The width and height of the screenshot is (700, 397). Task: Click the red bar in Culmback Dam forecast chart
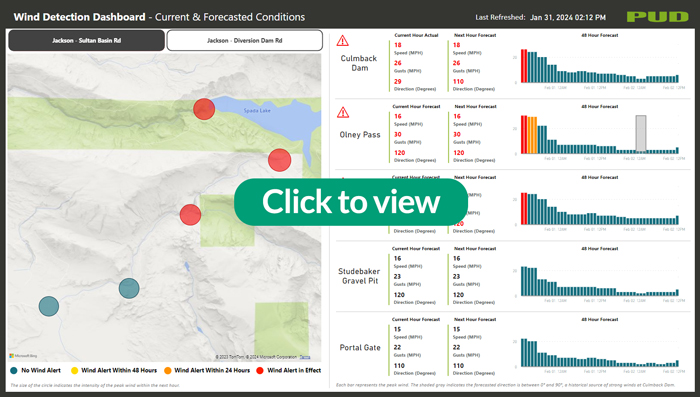click(524, 66)
